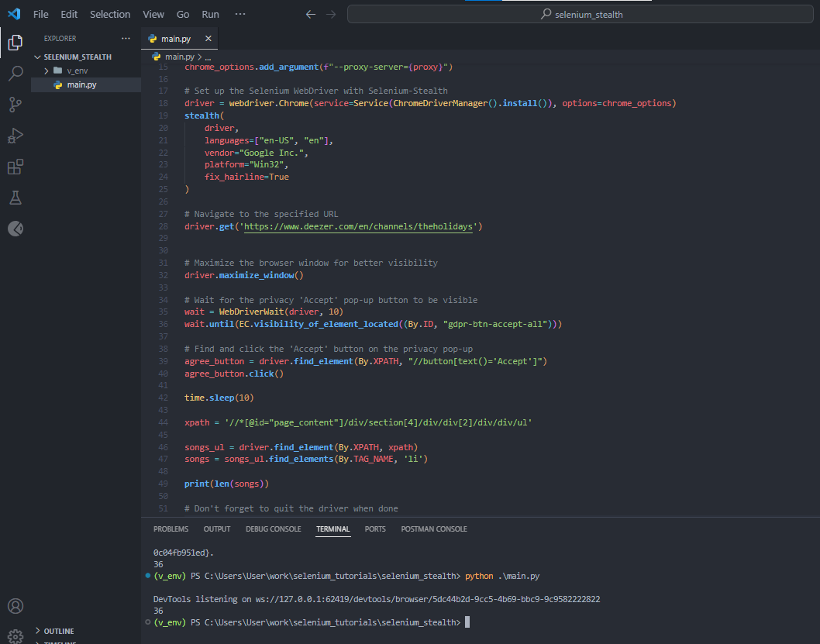The width and height of the screenshot is (820, 644).
Task: Click 'DevTools listening on' terminal output line
Action: [377, 599]
